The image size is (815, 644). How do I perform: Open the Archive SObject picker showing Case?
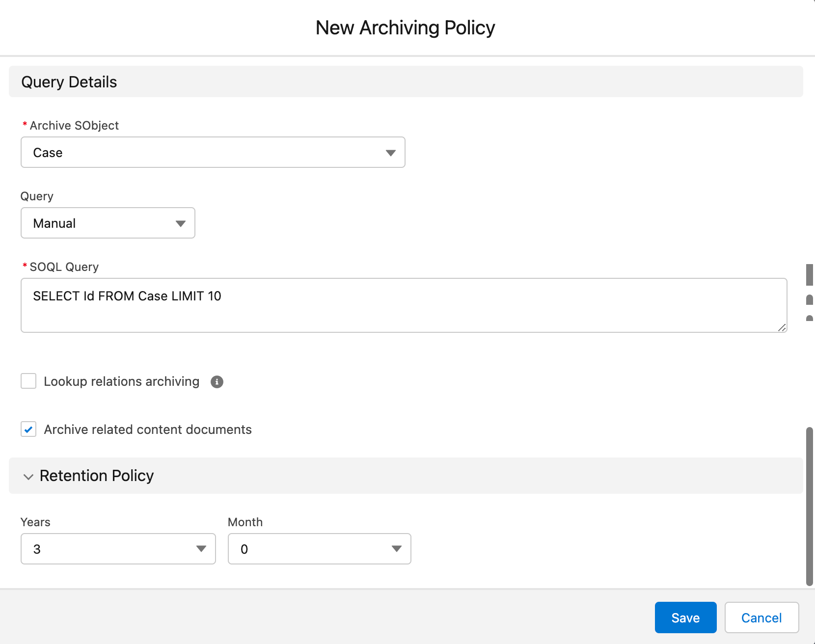(x=213, y=152)
